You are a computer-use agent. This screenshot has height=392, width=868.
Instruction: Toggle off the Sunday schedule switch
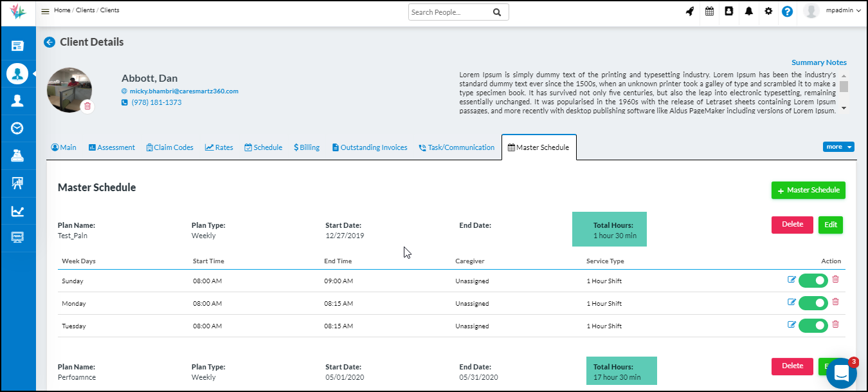click(x=813, y=281)
